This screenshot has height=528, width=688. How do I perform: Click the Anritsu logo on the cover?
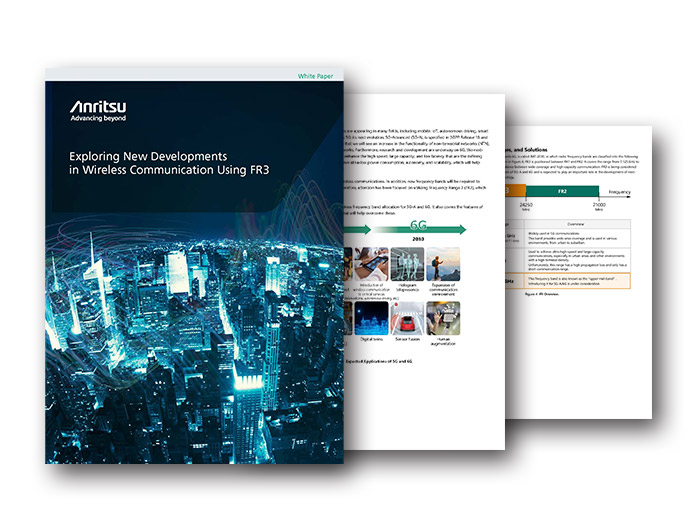click(x=98, y=107)
